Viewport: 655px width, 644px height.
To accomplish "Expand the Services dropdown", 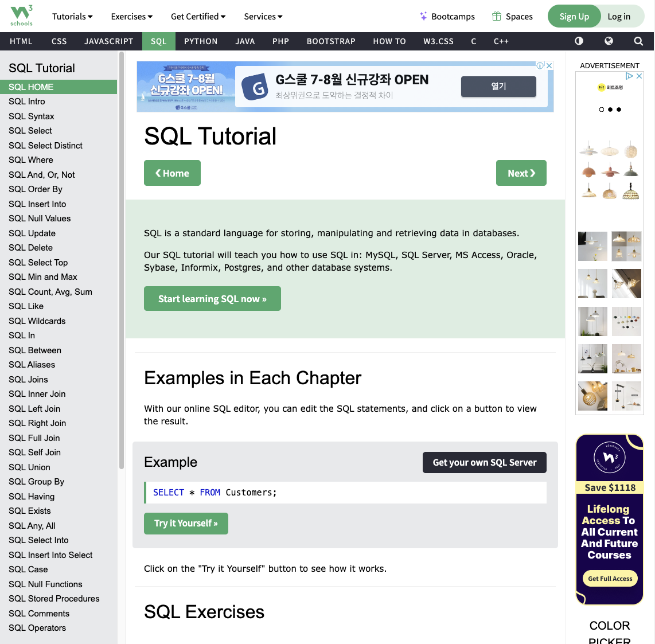I will click(x=263, y=16).
